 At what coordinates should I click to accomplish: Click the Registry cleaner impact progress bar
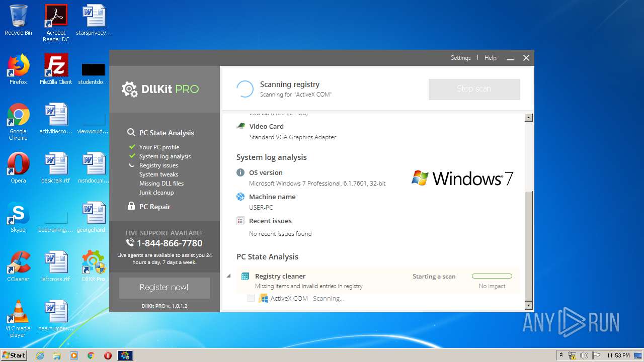tap(492, 276)
